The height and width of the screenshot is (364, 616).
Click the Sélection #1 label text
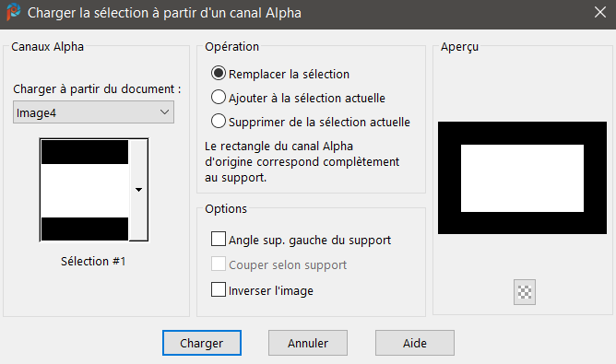(x=93, y=261)
